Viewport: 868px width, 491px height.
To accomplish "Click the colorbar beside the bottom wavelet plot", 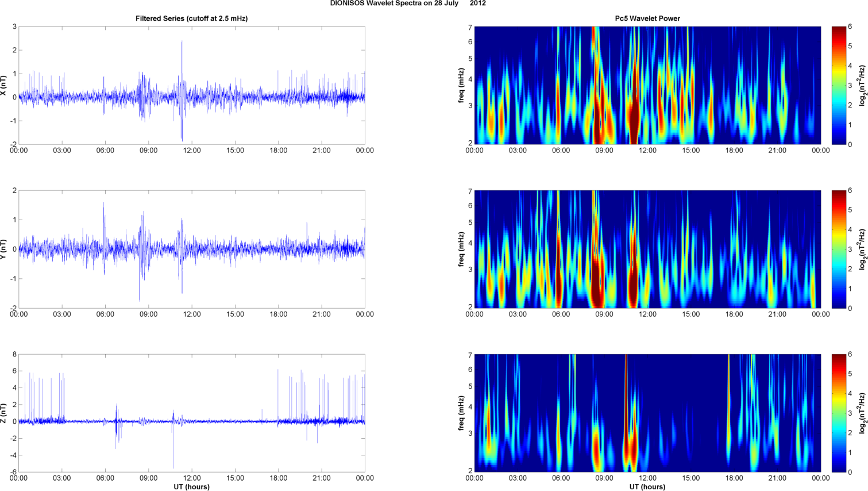I will (x=839, y=413).
